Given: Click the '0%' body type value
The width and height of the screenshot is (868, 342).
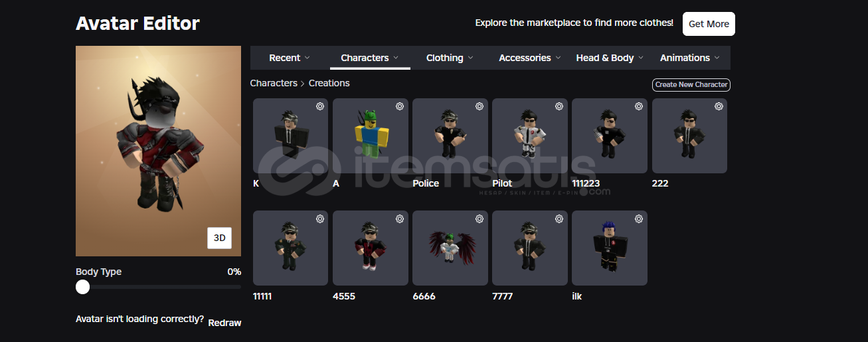Looking at the screenshot, I should (234, 272).
